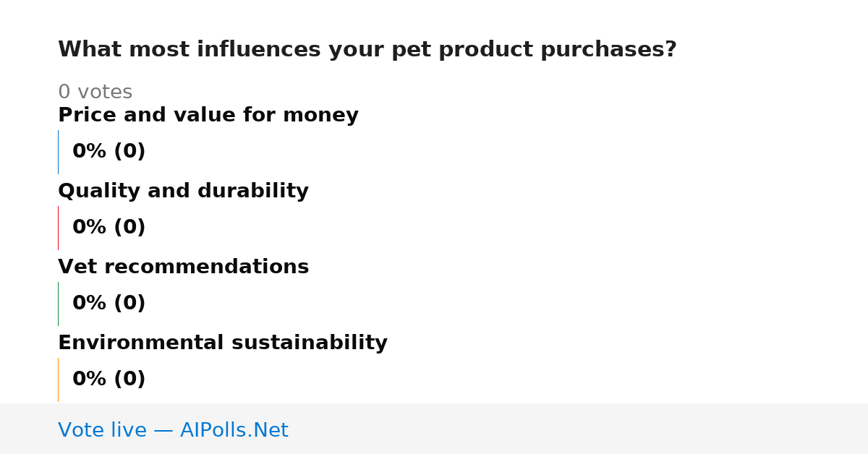Image resolution: width=868 pixels, height=454 pixels.
Task: Select Environmental sustainability option
Action: (223, 343)
